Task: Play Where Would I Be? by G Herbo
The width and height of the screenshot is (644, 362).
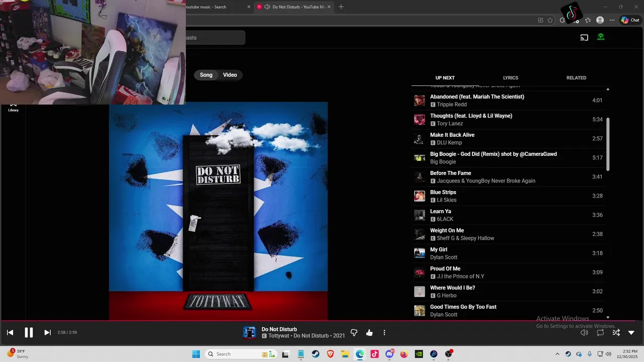Action: pos(509,292)
